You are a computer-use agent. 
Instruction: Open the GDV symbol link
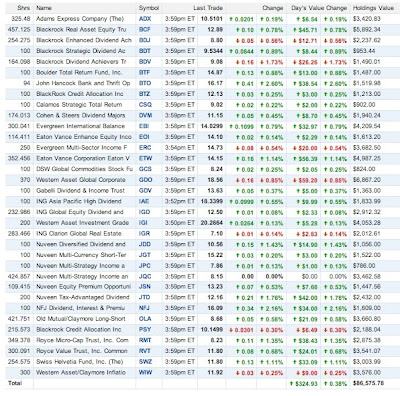point(145,191)
